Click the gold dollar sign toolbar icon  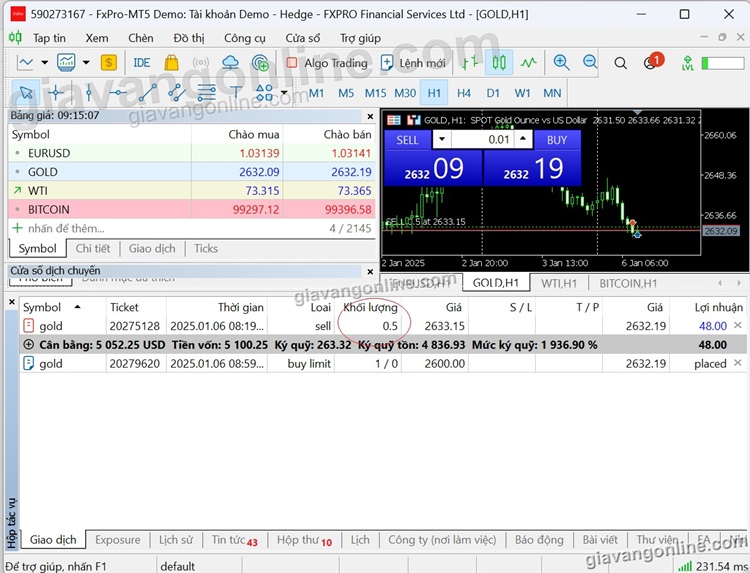[x=108, y=62]
